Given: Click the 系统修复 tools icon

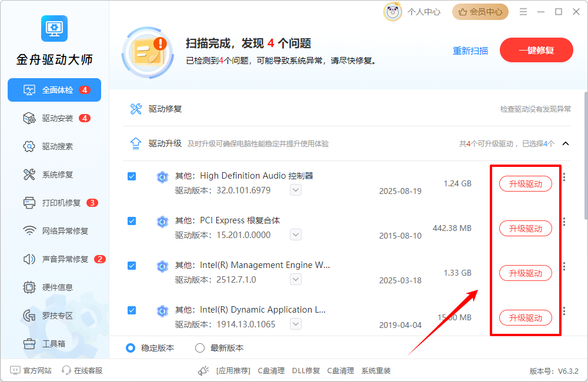Looking at the screenshot, I should coord(29,175).
